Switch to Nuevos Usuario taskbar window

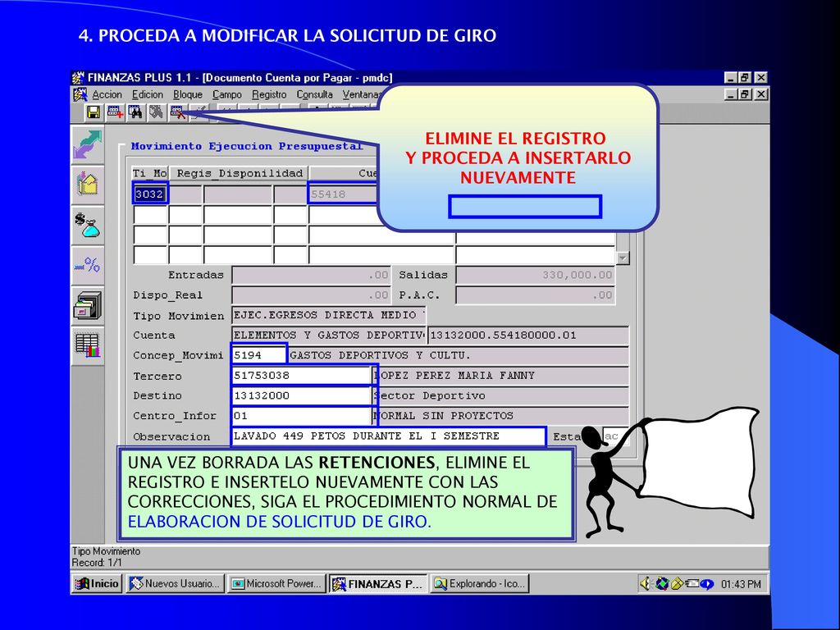coord(176,583)
